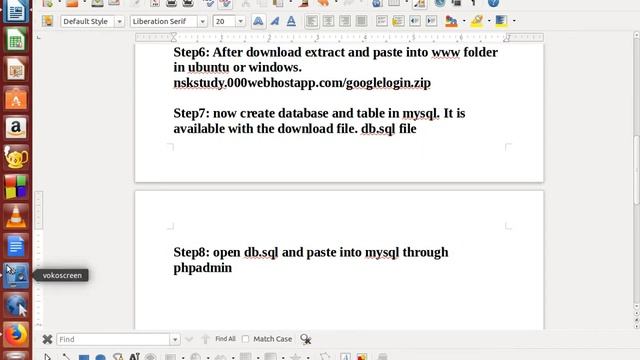This screenshot has width=640, height=360.
Task: Toggle Bold formatting
Action: coord(258,21)
